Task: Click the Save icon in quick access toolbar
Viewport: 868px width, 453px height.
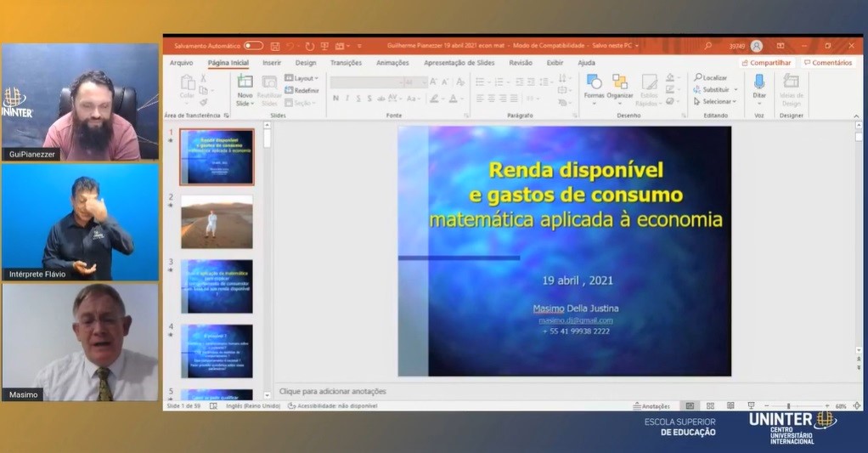Action: (x=273, y=46)
